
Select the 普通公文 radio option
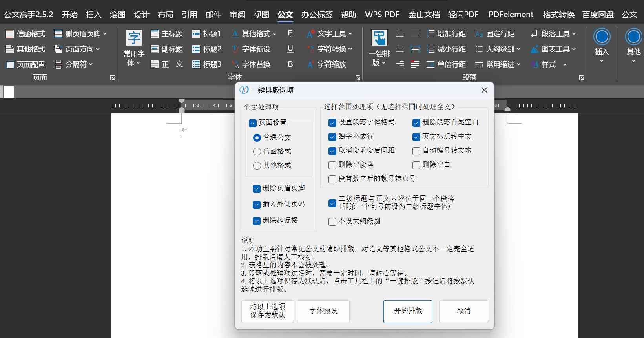257,138
